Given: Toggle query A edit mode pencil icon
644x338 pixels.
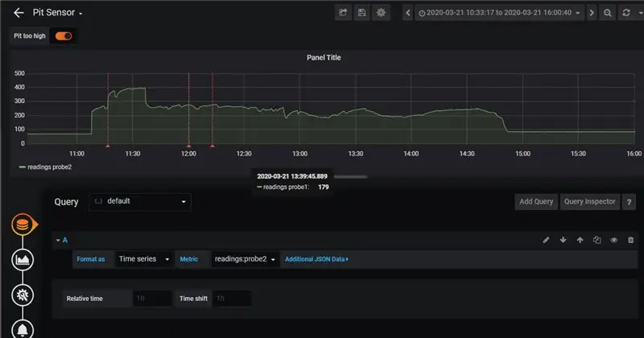Looking at the screenshot, I should pos(546,241).
